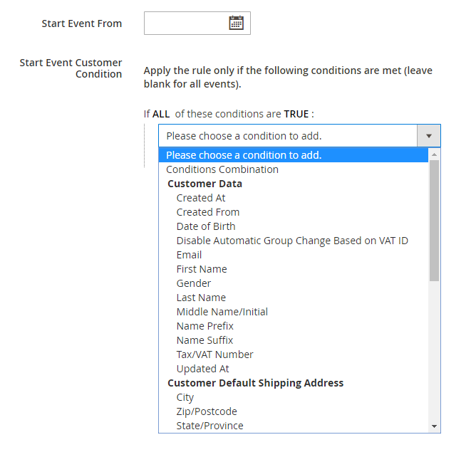Pick the City option under Shipping Address
This screenshot has width=476, height=457.
click(x=185, y=397)
